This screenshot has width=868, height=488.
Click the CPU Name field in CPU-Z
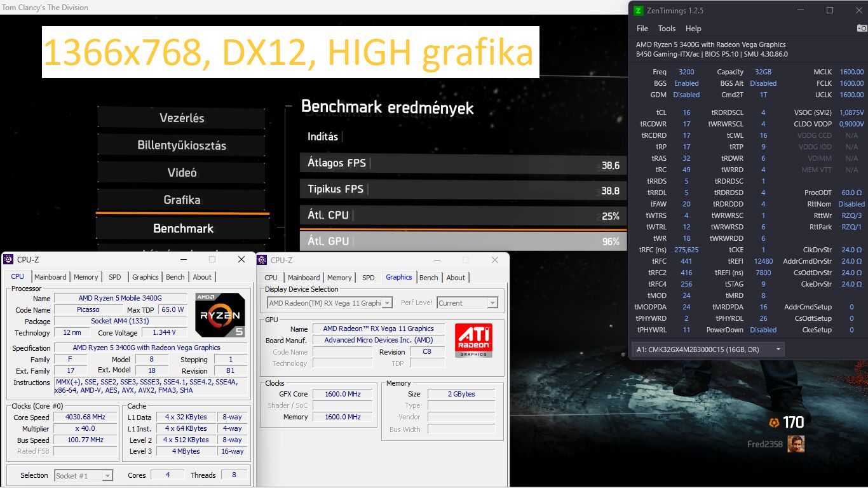click(120, 299)
